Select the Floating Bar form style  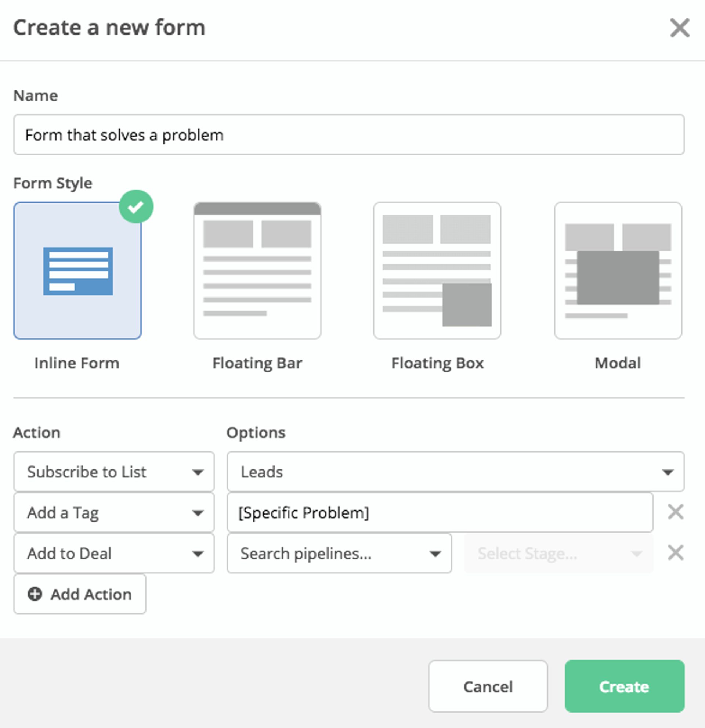[257, 270]
